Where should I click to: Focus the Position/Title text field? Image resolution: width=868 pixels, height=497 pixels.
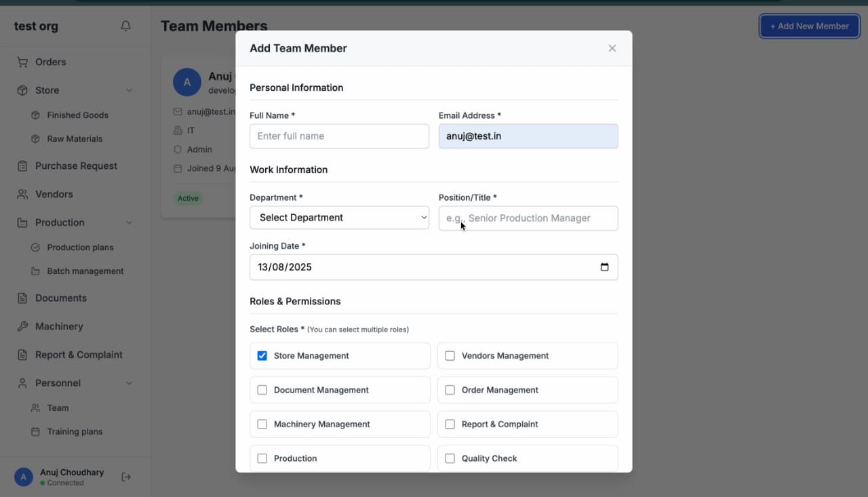528,218
